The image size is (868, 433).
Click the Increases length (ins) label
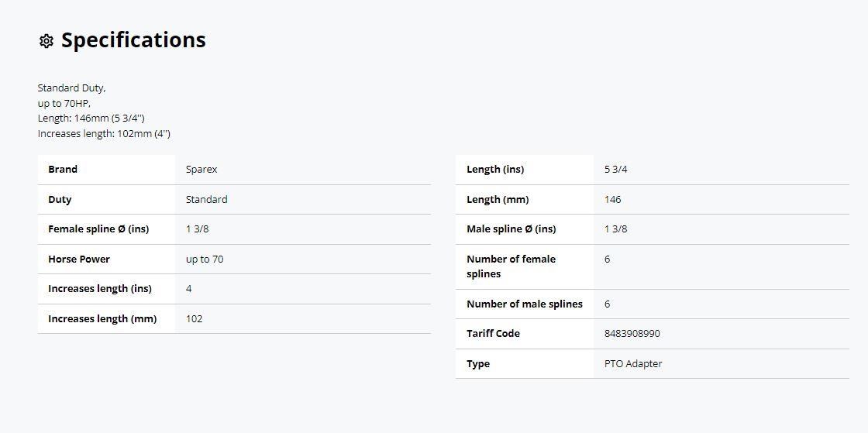tap(100, 289)
